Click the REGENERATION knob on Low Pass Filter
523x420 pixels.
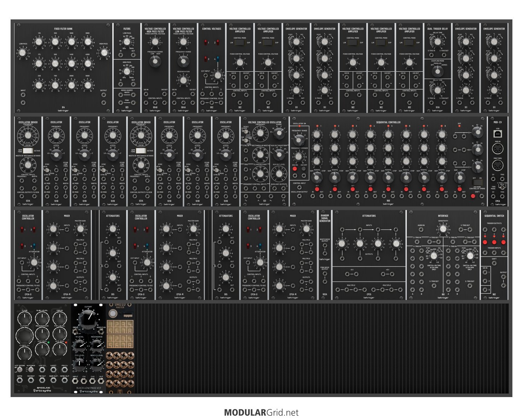[183, 80]
